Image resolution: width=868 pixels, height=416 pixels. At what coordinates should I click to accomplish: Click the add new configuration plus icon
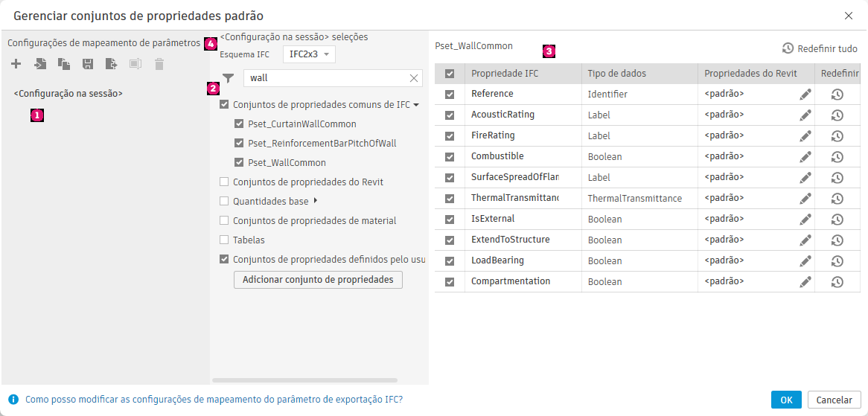click(x=16, y=64)
